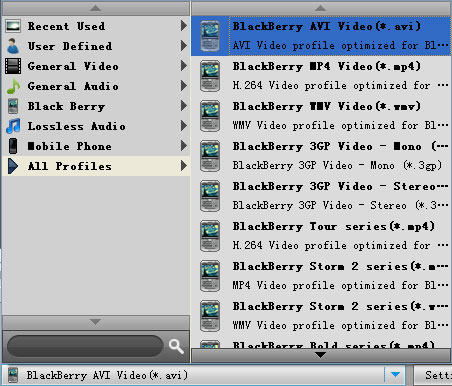Choose BlackBerry WMV Video (*.wmv) profile

(321, 116)
